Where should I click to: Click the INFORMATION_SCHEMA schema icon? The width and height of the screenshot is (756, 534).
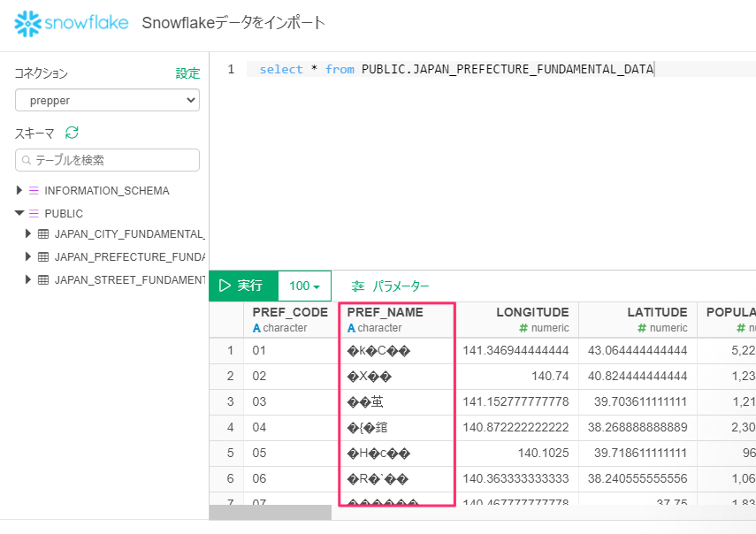34,191
